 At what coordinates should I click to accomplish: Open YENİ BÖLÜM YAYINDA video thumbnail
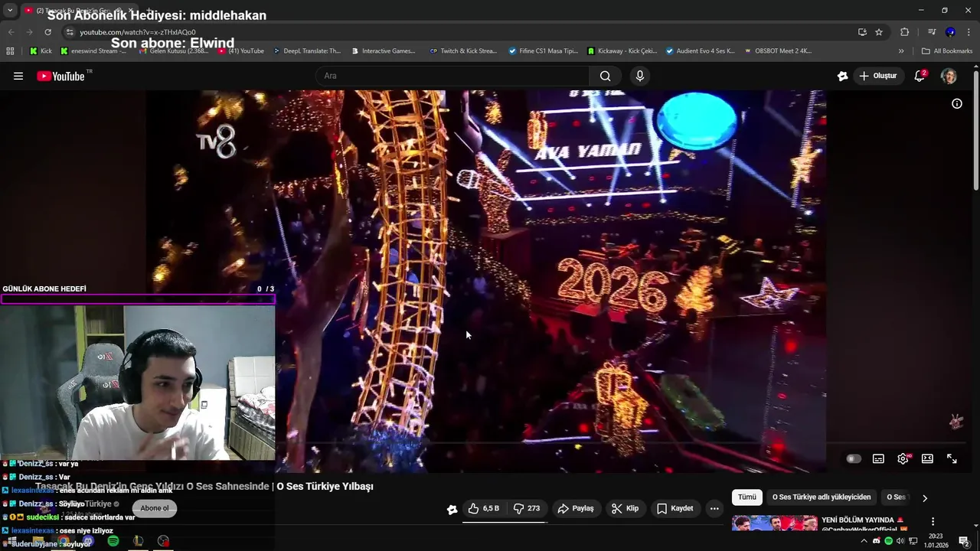(x=774, y=523)
